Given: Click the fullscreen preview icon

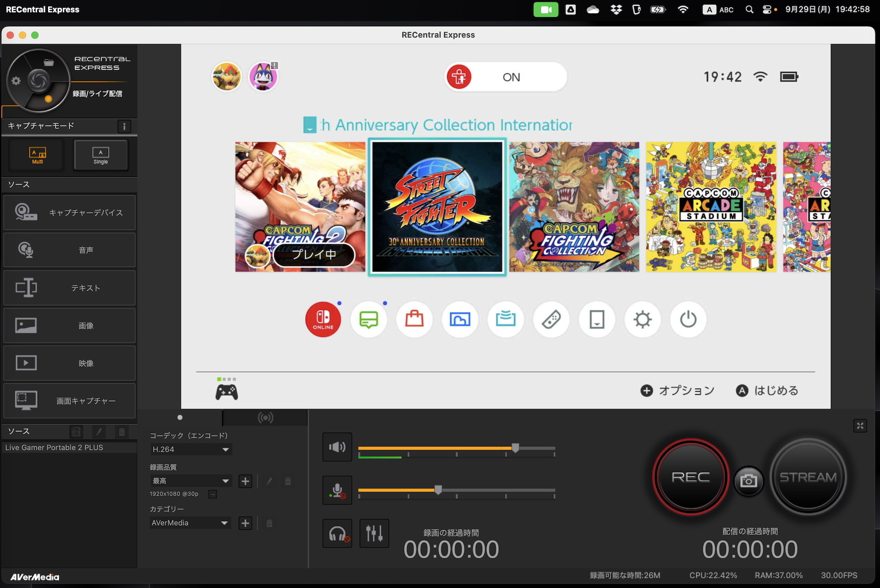Looking at the screenshot, I should [x=860, y=426].
